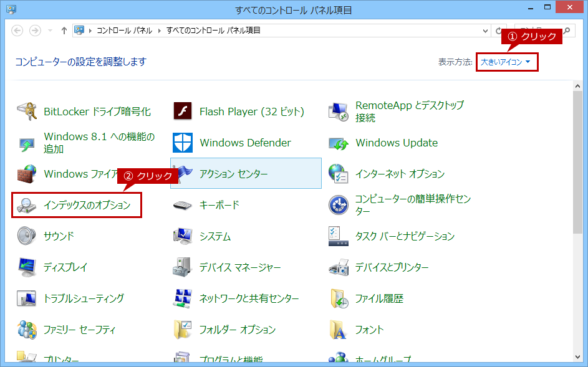Refresh the control panel view
The height and width of the screenshot is (367, 588).
pos(499,31)
